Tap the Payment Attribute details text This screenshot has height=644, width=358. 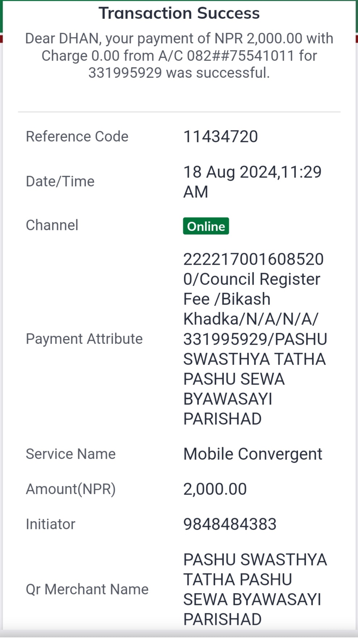pyautogui.click(x=255, y=339)
